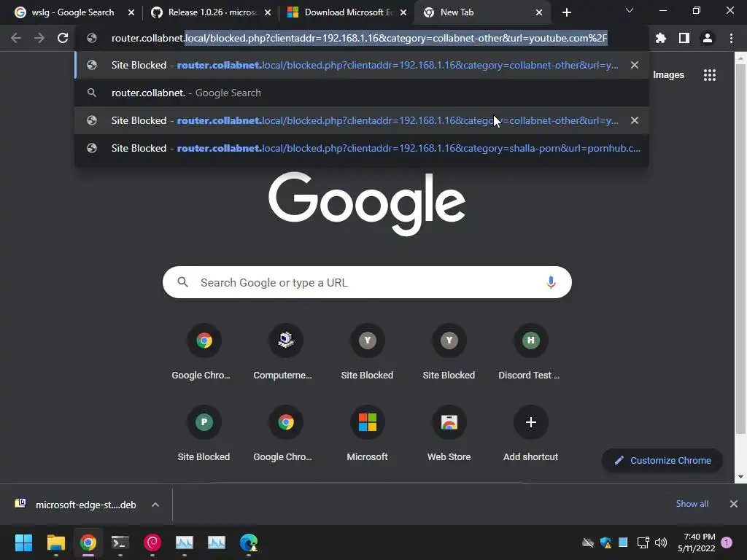Expand microsoft-edge deb download options

155,505
